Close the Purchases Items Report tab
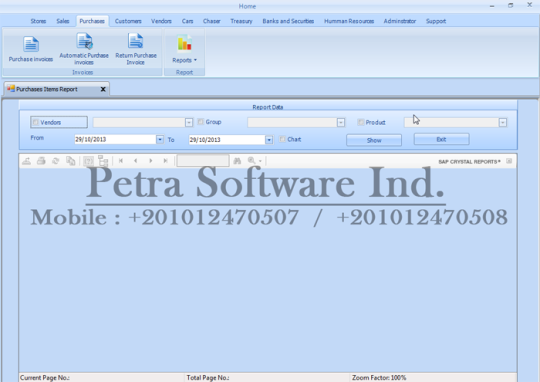This screenshot has height=382, width=540. click(x=103, y=89)
